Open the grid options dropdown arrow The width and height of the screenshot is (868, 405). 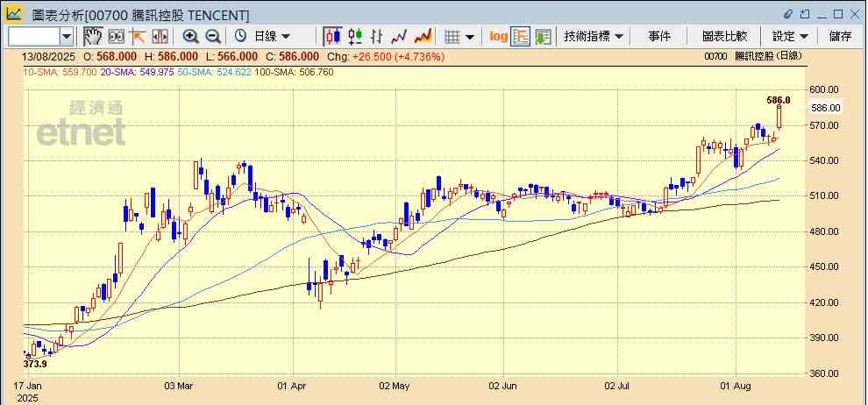click(470, 37)
